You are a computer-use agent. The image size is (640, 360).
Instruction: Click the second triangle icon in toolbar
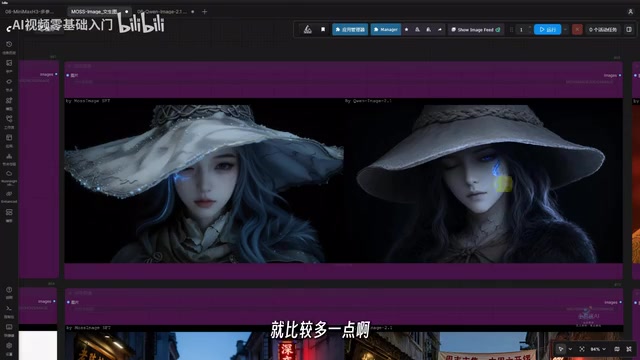pos(428,29)
